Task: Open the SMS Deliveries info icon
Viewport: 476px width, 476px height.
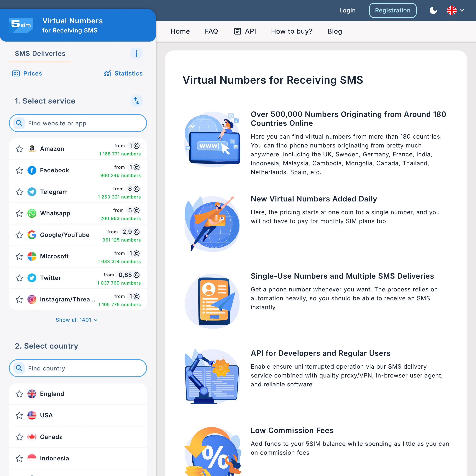Action: coord(136,53)
